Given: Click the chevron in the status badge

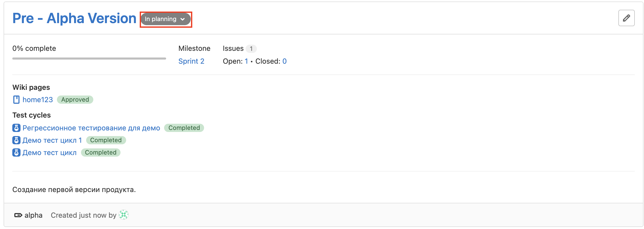Looking at the screenshot, I should [x=183, y=19].
